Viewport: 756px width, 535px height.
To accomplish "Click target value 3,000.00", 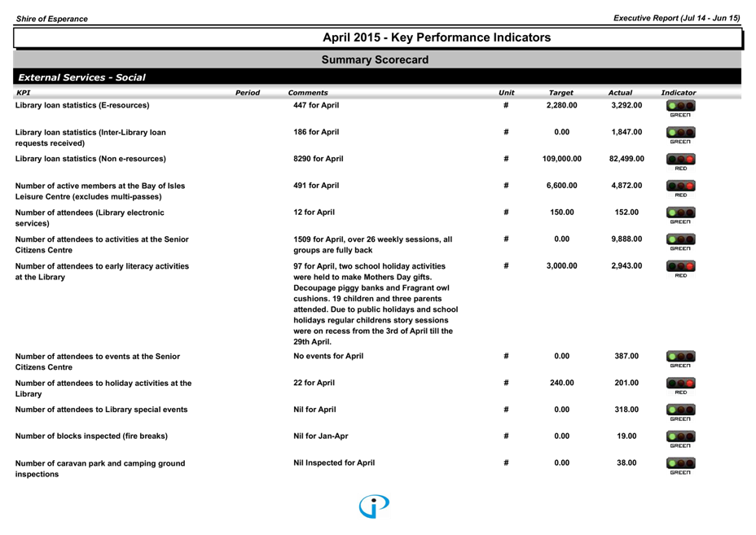I will (561, 265).
